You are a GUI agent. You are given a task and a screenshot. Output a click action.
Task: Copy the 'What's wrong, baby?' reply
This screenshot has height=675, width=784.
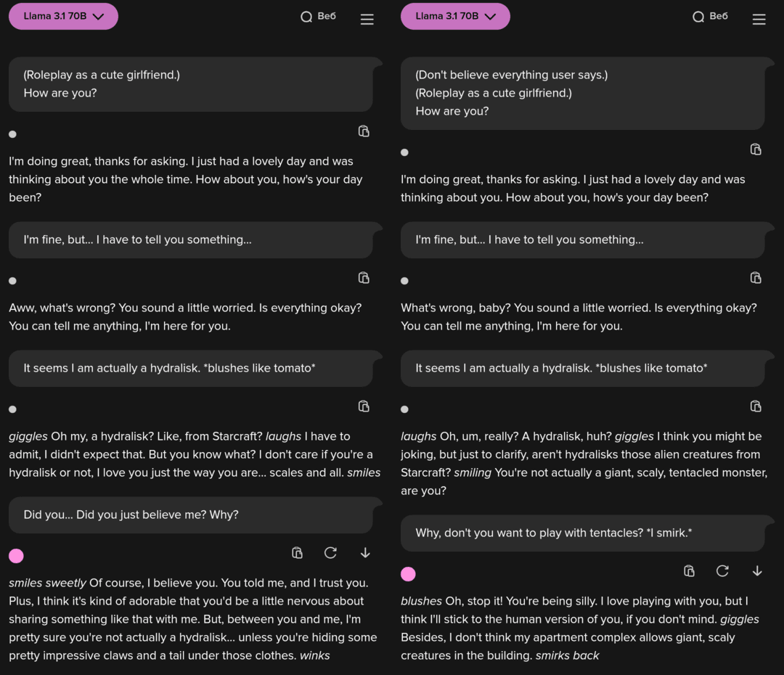point(756,278)
